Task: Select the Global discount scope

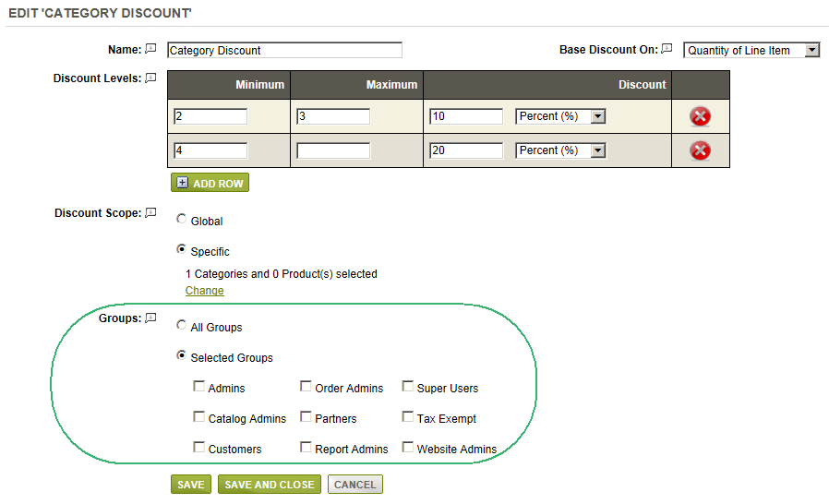Action: (181, 219)
